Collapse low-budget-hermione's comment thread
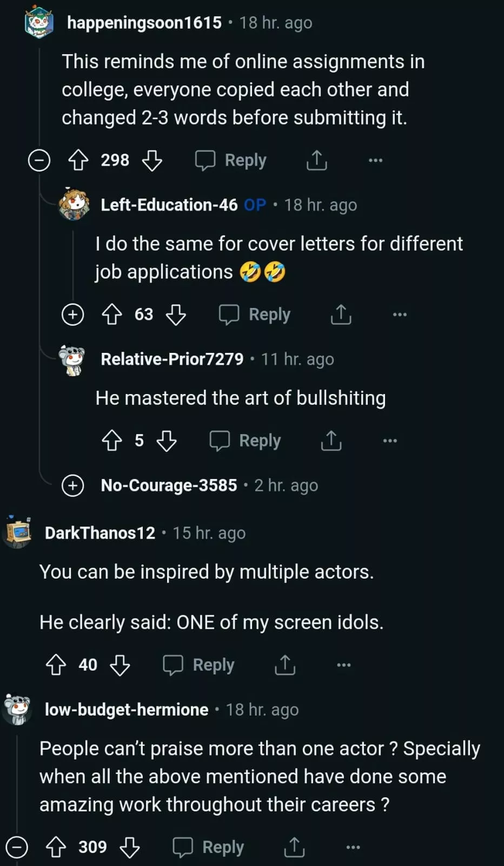Viewport: 504px width, 866px height. pos(17,847)
